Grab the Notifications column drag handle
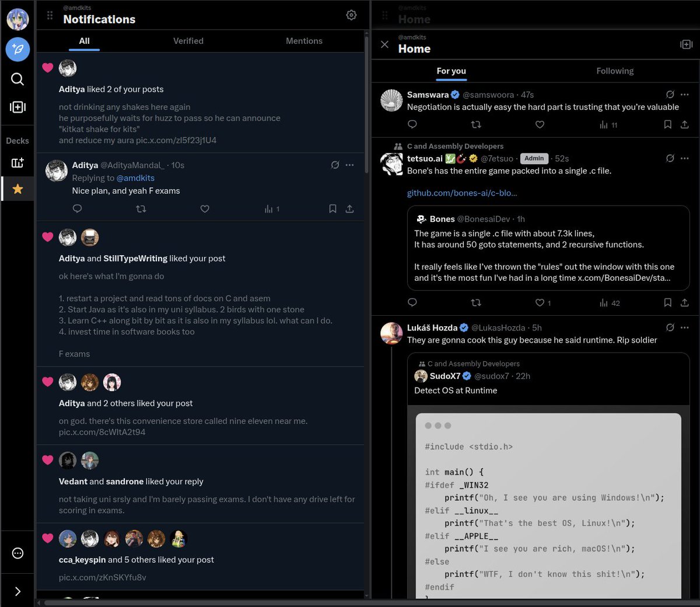This screenshot has height=607, width=700. point(50,15)
